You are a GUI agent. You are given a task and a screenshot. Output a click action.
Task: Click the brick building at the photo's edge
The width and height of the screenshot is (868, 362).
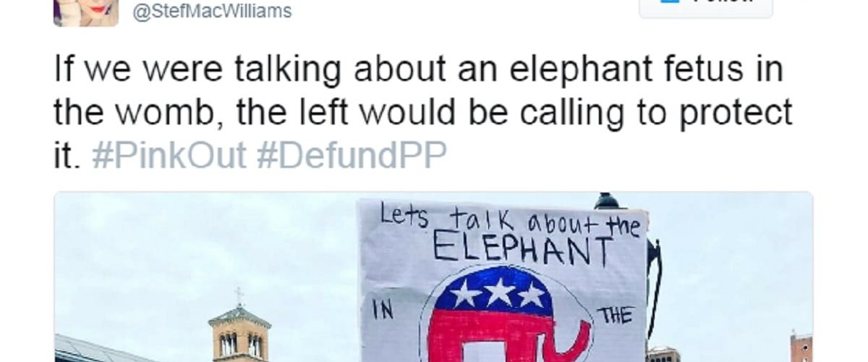tap(801, 348)
